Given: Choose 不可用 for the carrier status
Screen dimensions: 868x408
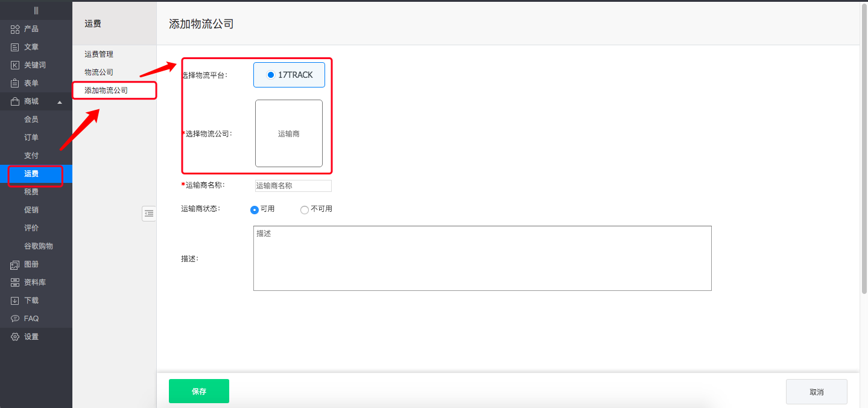Looking at the screenshot, I should click(305, 209).
